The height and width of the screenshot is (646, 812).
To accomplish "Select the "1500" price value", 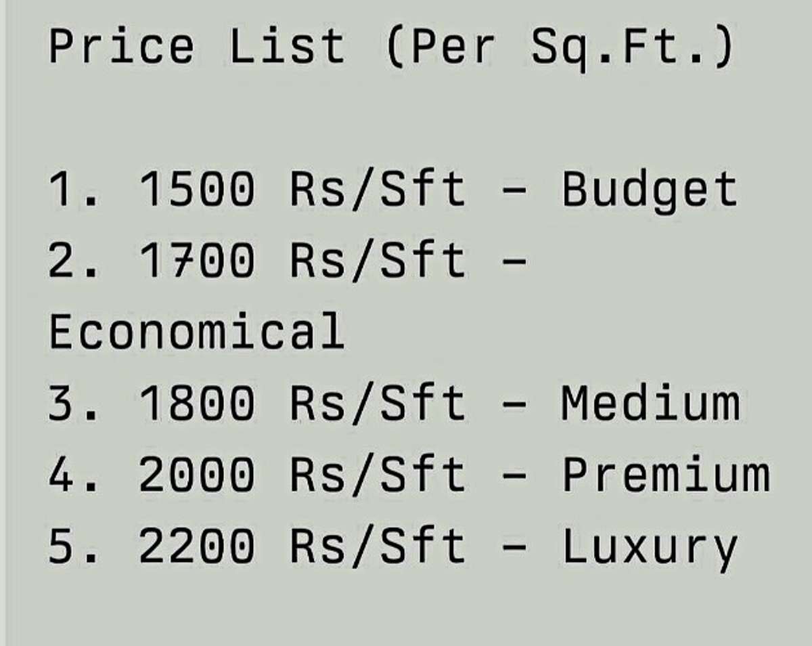I will 197,189.
